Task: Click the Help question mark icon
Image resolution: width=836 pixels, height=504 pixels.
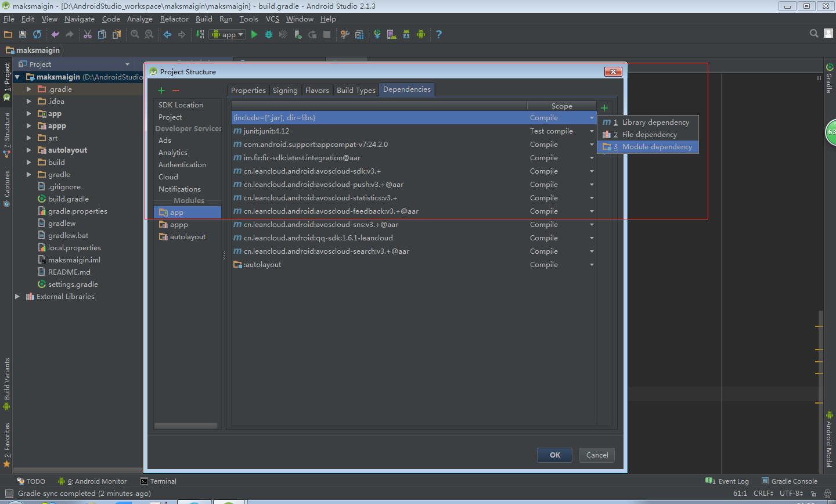Action: pyautogui.click(x=439, y=34)
